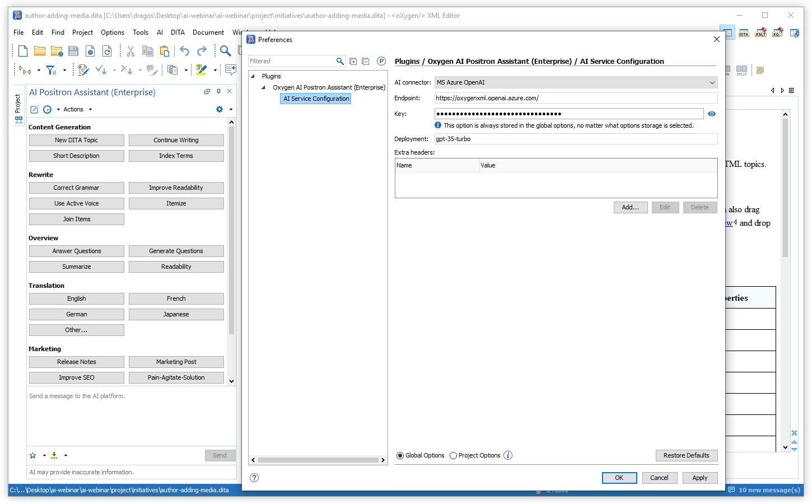This screenshot has height=504, width=812.
Task: Click the Reject Change X icon
Action: [127, 70]
